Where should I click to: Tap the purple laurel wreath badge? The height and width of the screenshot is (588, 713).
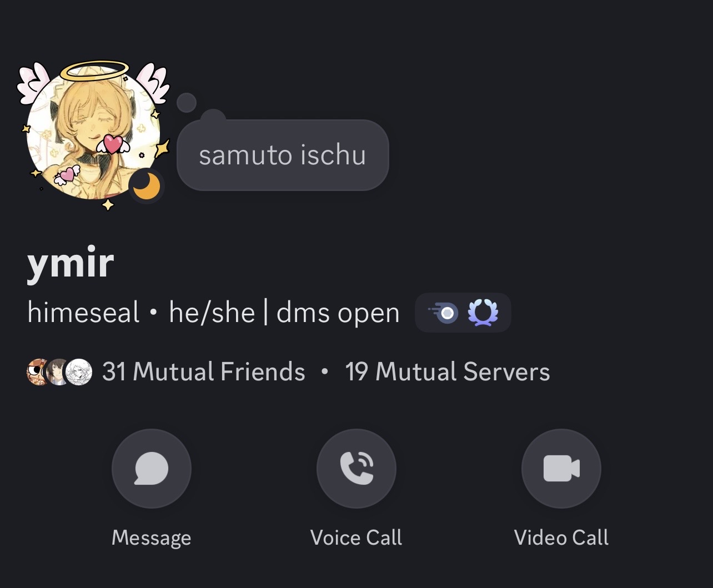(483, 313)
